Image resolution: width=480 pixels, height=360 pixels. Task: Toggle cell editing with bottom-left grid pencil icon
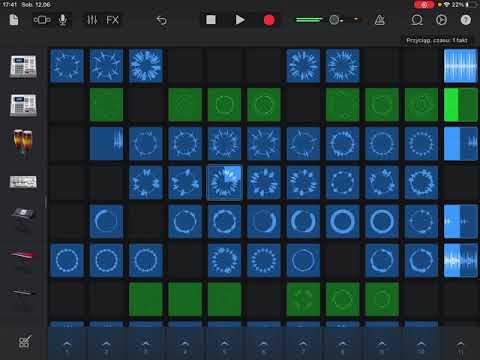pos(25,342)
